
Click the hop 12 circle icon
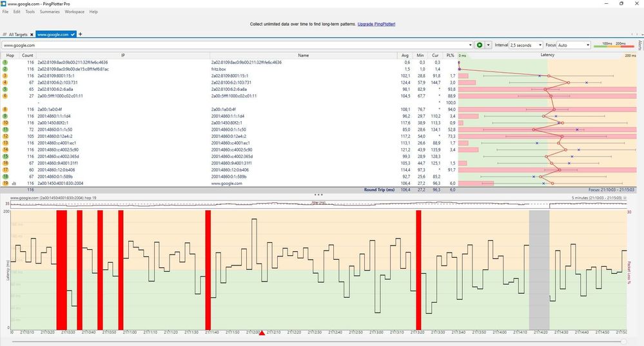pos(5,136)
